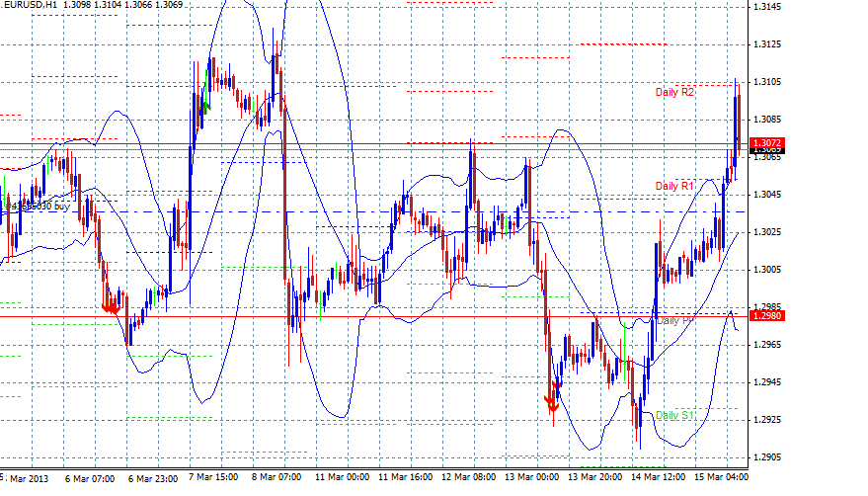This screenshot has height=496, width=868.
Task: Click the 1.3125 price axis value
Action: click(767, 44)
